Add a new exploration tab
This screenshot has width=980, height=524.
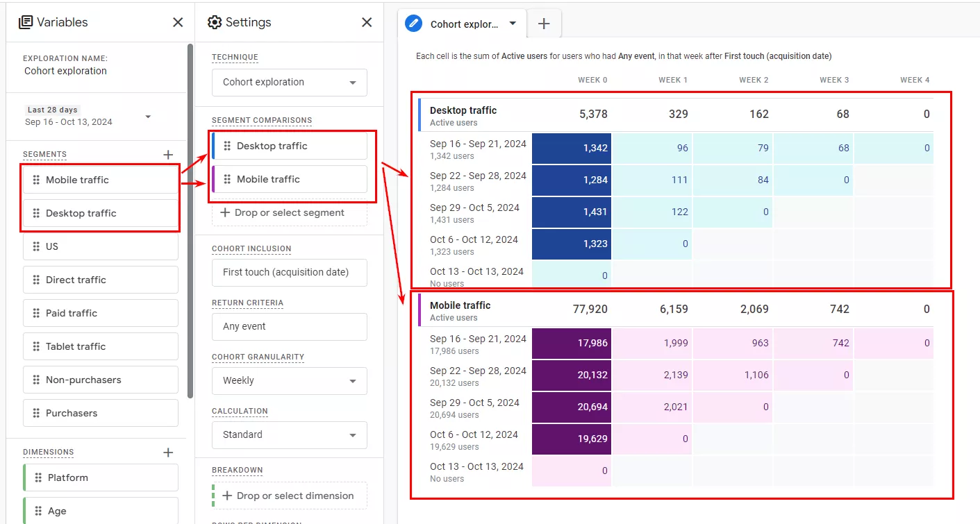tap(544, 24)
